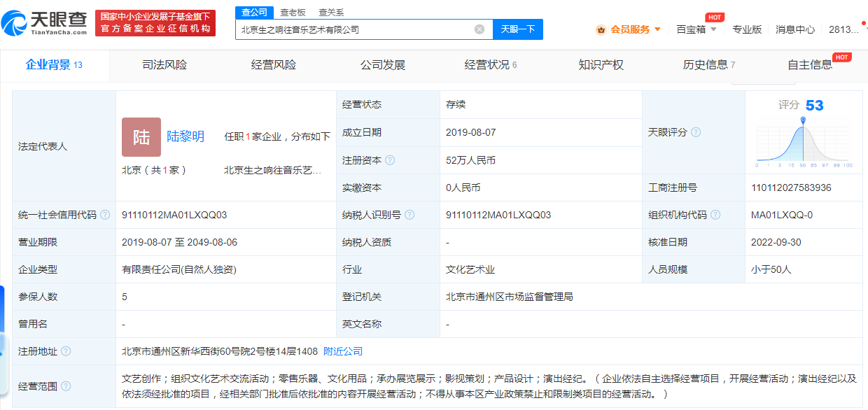The image size is (868, 410).
Task: Click help icon next to 经营范围
Action: click(66, 386)
